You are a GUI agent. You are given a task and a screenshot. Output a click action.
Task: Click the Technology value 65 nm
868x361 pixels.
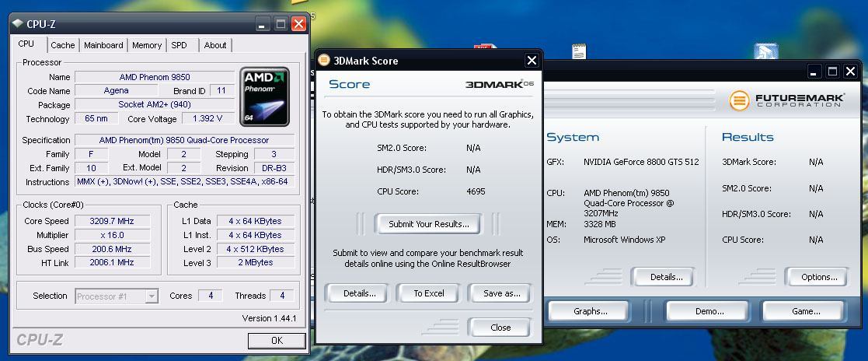coord(97,119)
